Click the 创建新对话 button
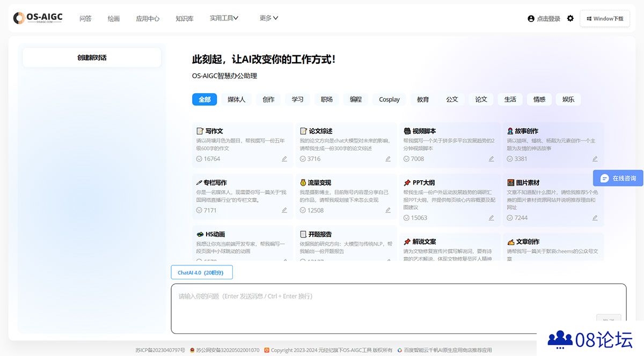Screen dimensions: 644x356 click(x=92, y=57)
